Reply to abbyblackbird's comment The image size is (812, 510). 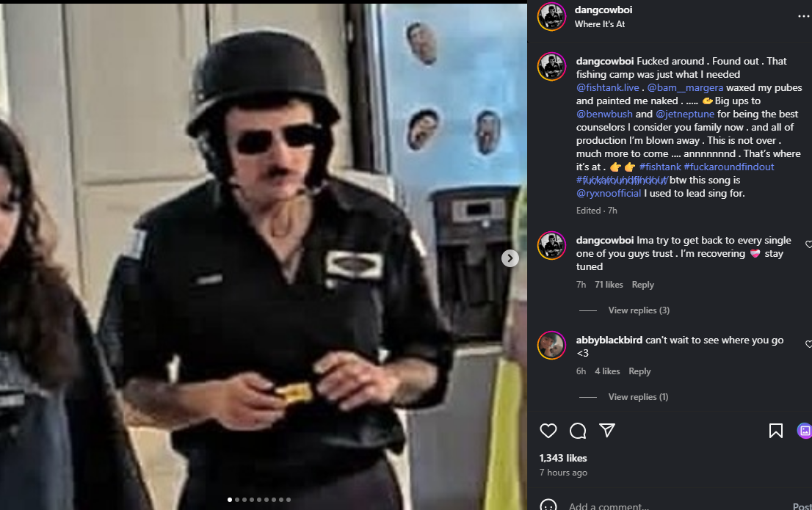tap(639, 371)
